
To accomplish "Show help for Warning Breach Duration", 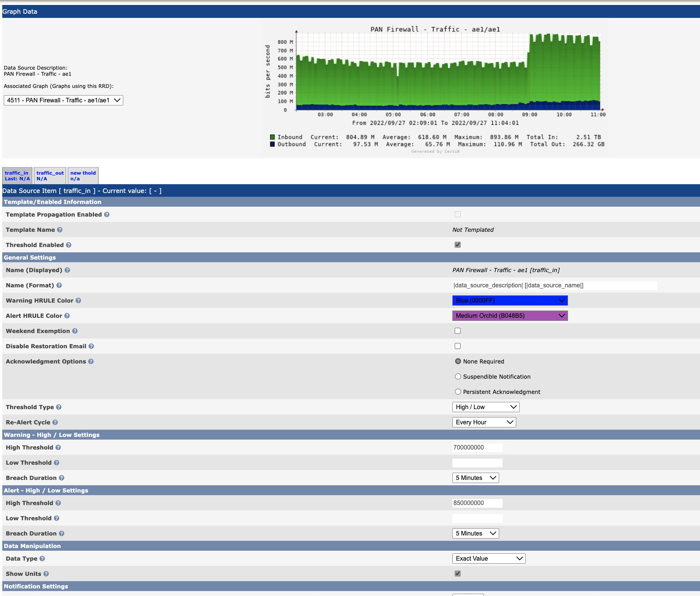I will 62,478.
